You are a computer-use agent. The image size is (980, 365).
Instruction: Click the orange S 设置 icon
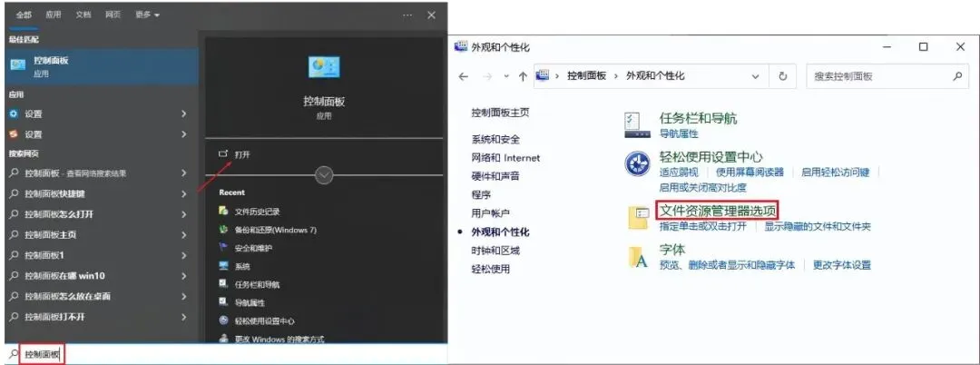15,134
